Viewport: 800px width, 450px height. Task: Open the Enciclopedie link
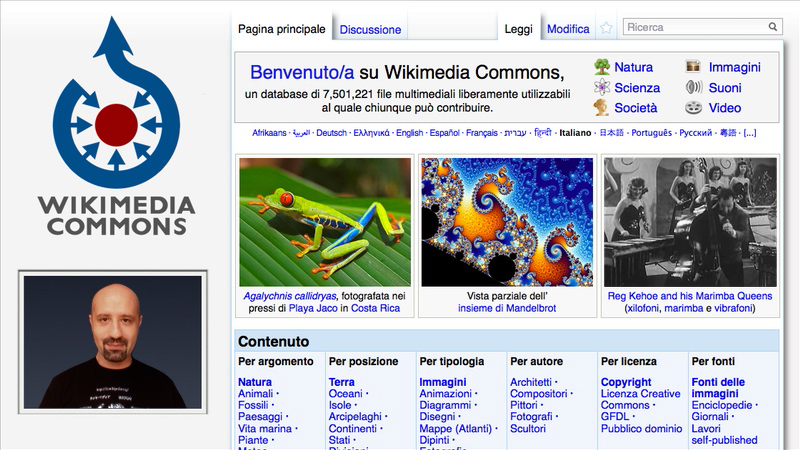pos(722,405)
